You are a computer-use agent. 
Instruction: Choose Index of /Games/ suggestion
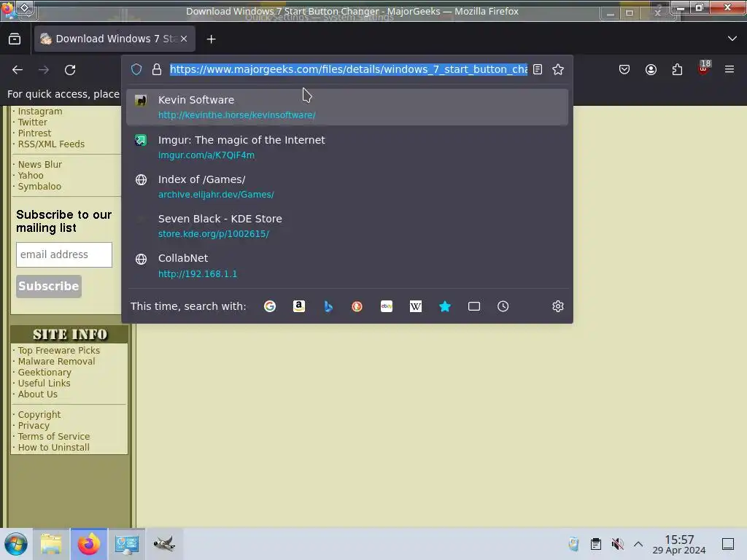coord(347,187)
